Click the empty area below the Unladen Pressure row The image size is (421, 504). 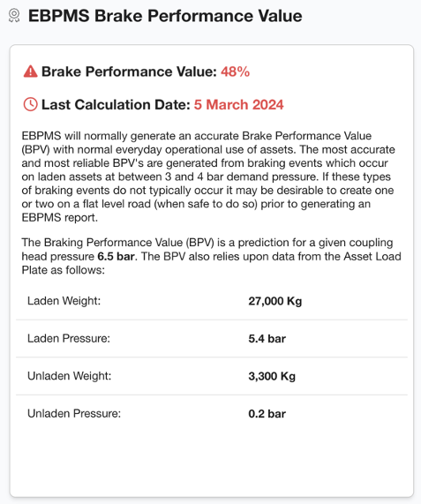coord(212,460)
